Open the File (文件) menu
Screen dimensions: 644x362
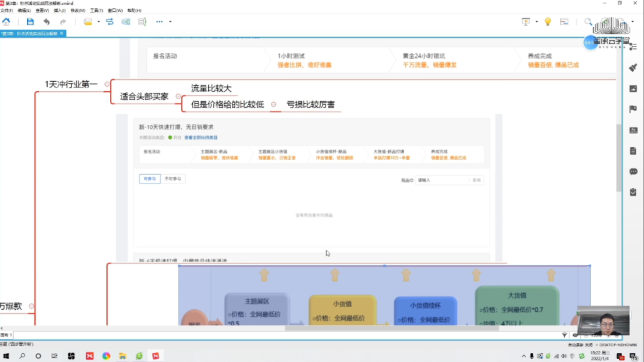[x=7, y=10]
